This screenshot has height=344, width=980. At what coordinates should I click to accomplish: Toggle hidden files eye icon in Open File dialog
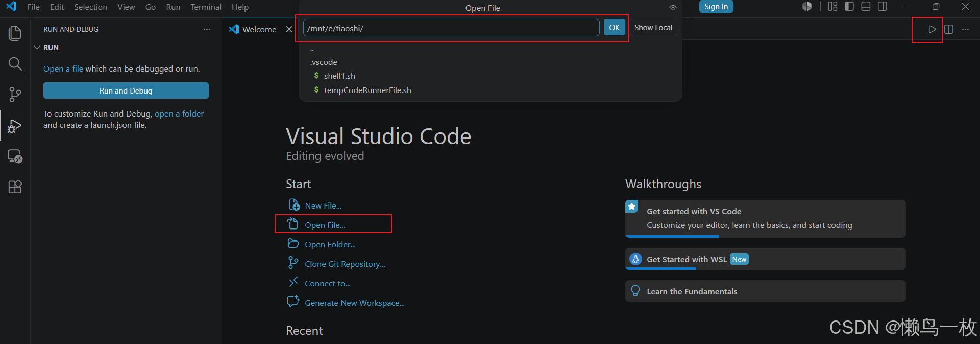tap(673, 8)
